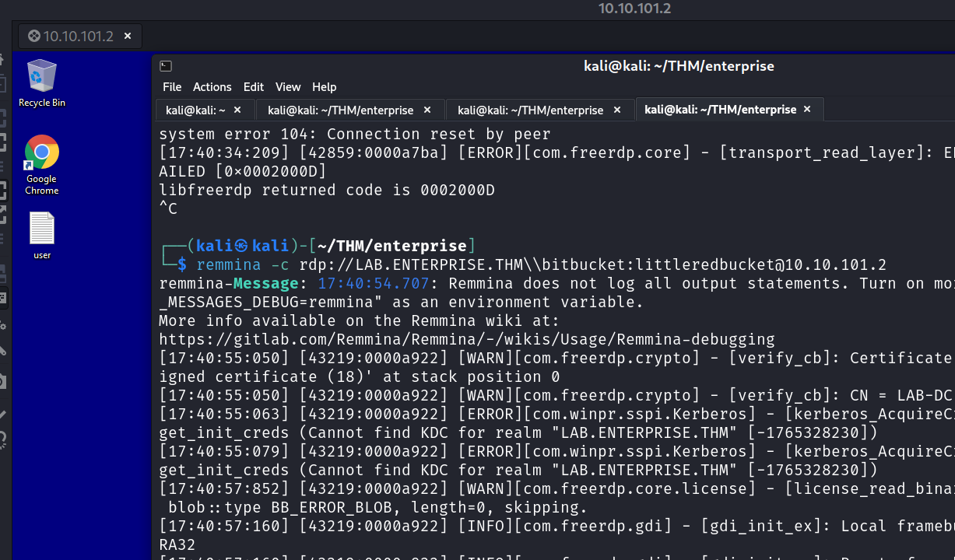Close the active fourth ~/THM/enterprise terminal tab
The image size is (955, 560).
coord(807,110)
